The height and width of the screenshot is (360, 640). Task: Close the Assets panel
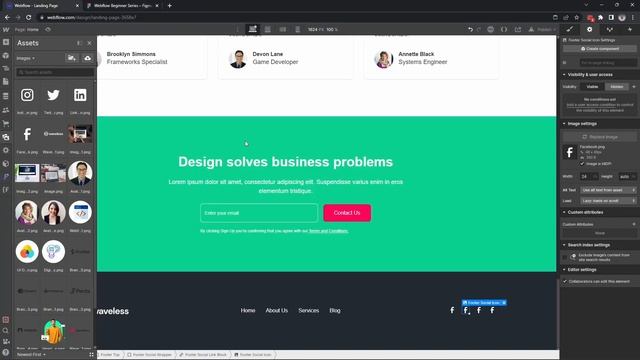(89, 43)
